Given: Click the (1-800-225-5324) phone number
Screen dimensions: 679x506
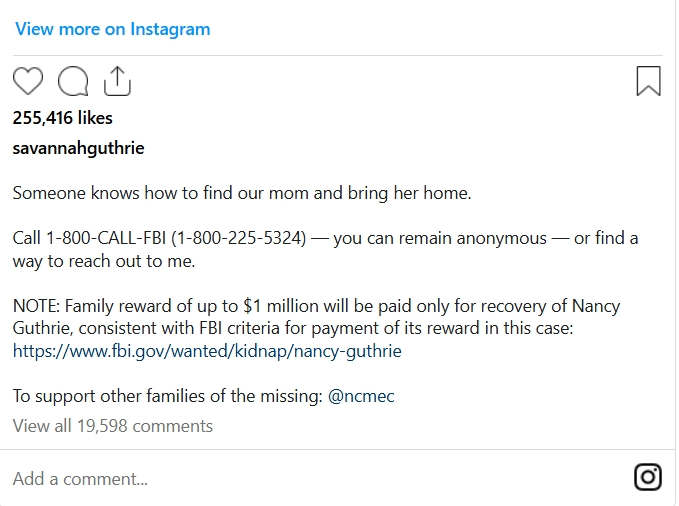Looking at the screenshot, I should point(238,238).
